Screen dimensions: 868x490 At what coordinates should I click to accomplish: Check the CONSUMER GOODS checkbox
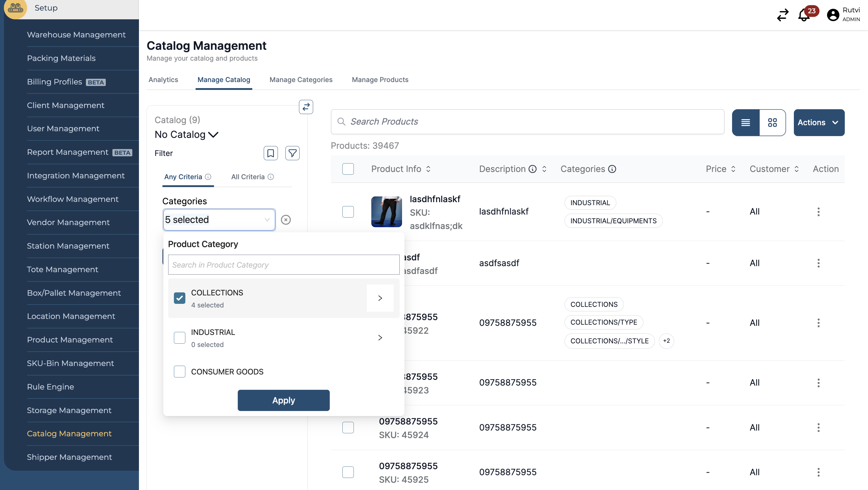tap(179, 372)
